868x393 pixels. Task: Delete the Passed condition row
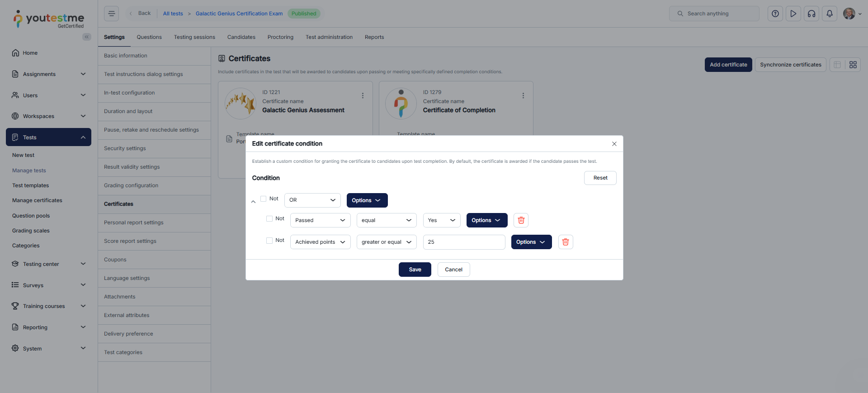(521, 220)
